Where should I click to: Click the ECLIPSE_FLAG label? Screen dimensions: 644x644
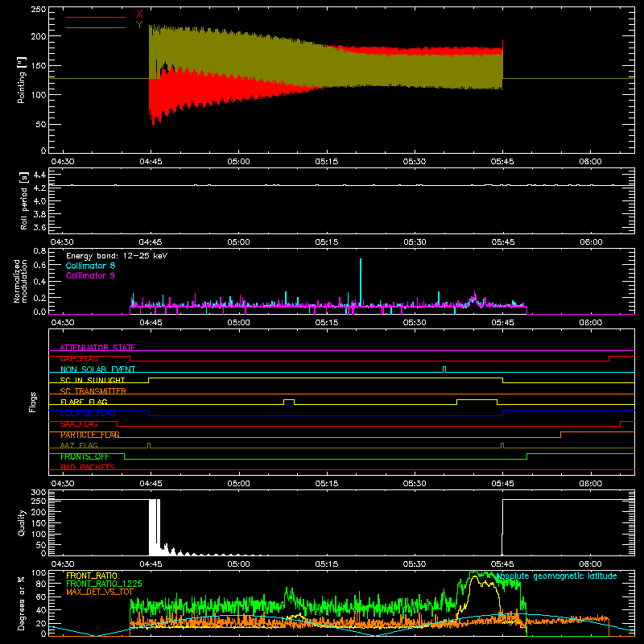tap(88, 413)
